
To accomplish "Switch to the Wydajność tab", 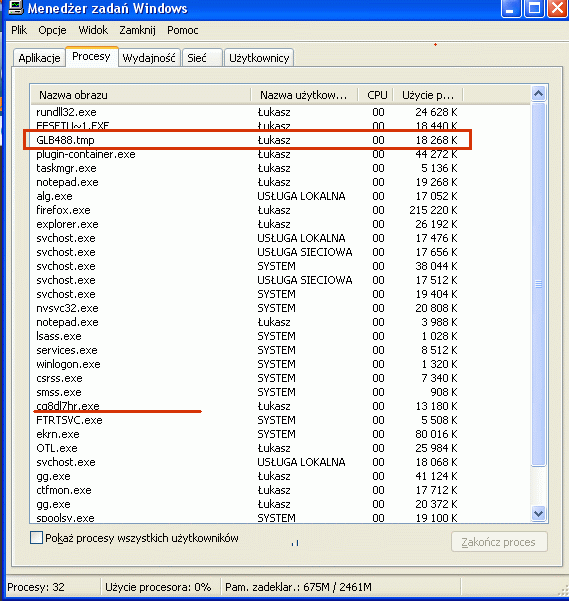I will 149,58.
